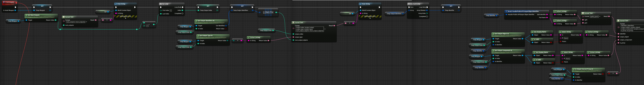Click the Is Output Current Proxy At node title
Viewport: 644px width, 85px height.
point(584,69)
